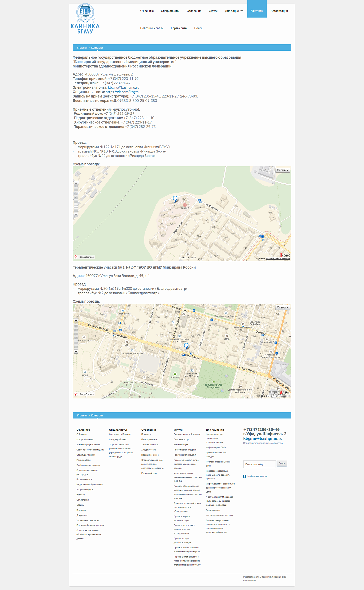The width and height of the screenshot is (364, 590).
Task: Open footer link Часто задаваемые вопросы
Action: [x=219, y=515]
